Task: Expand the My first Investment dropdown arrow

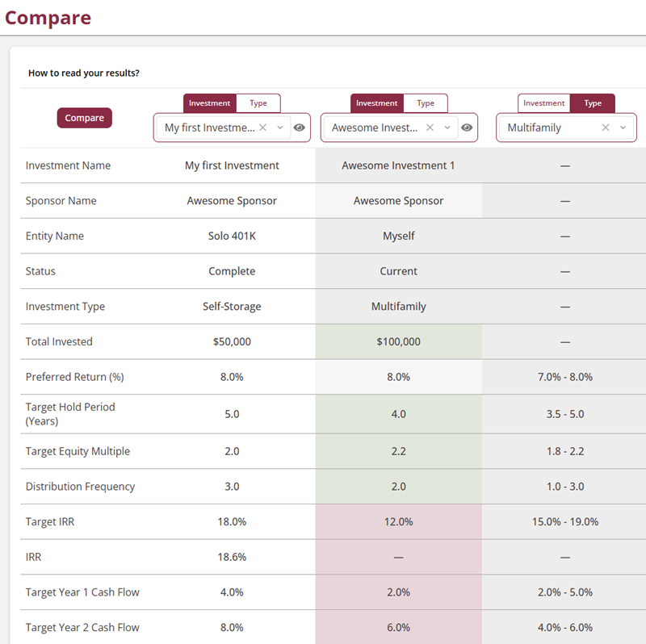Action: click(x=280, y=128)
